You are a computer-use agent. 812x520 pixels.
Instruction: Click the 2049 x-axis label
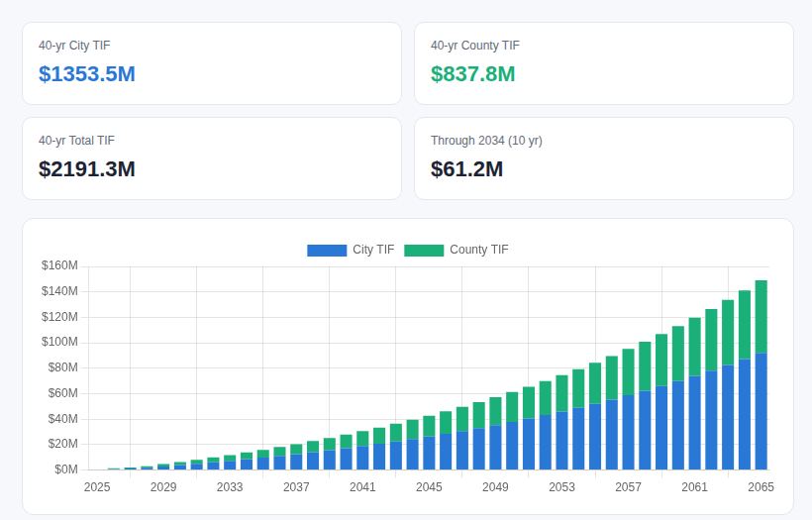495,487
